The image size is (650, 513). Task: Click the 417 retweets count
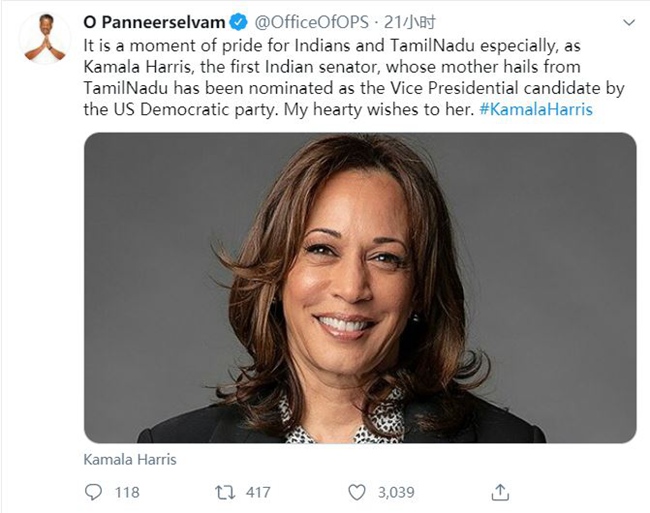coord(258,492)
